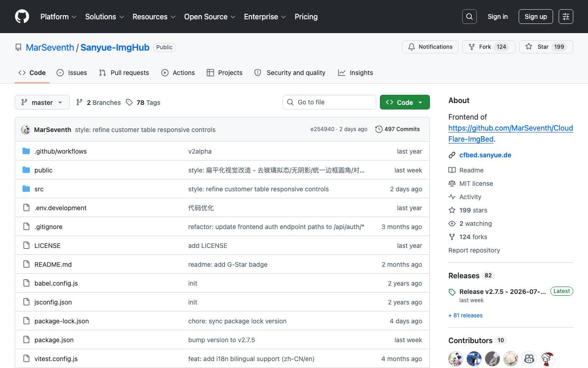Expand the Open Source menu
Viewport: 588px width, 368px height.
(x=210, y=17)
